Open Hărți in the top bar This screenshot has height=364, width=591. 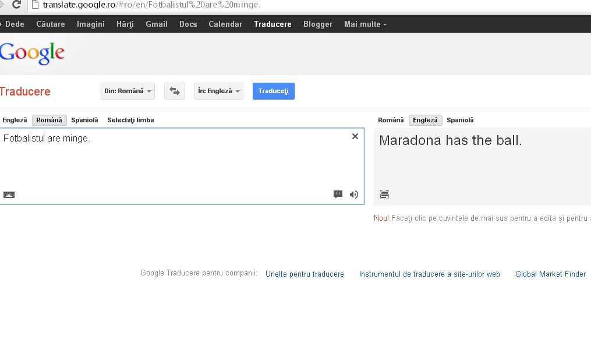[125, 24]
